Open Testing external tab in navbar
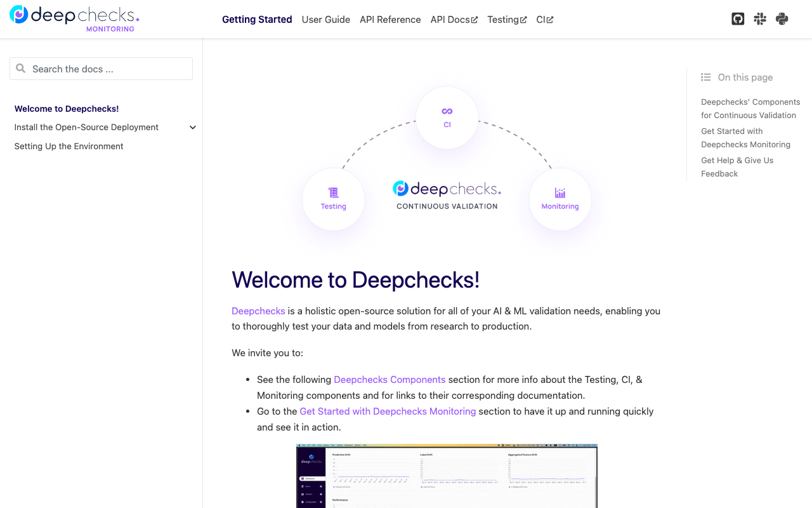The width and height of the screenshot is (812, 508). point(507,20)
